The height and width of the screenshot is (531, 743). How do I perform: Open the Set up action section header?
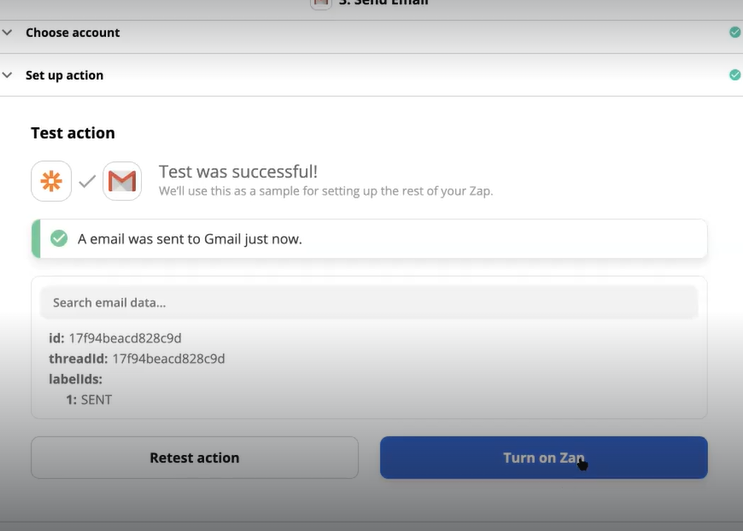(x=372, y=75)
